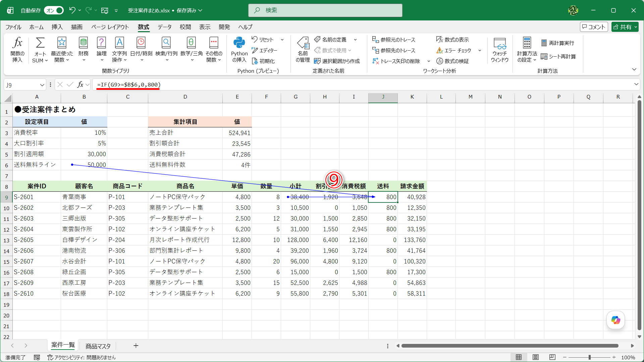Click Pythonの挿入 icon
Screen dimensions: 644x362
point(239,43)
